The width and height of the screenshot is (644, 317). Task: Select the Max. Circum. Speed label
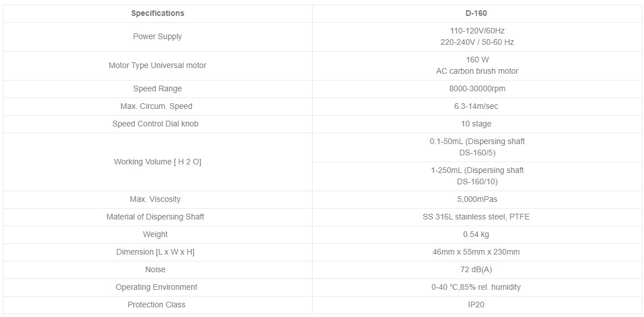[156, 107]
